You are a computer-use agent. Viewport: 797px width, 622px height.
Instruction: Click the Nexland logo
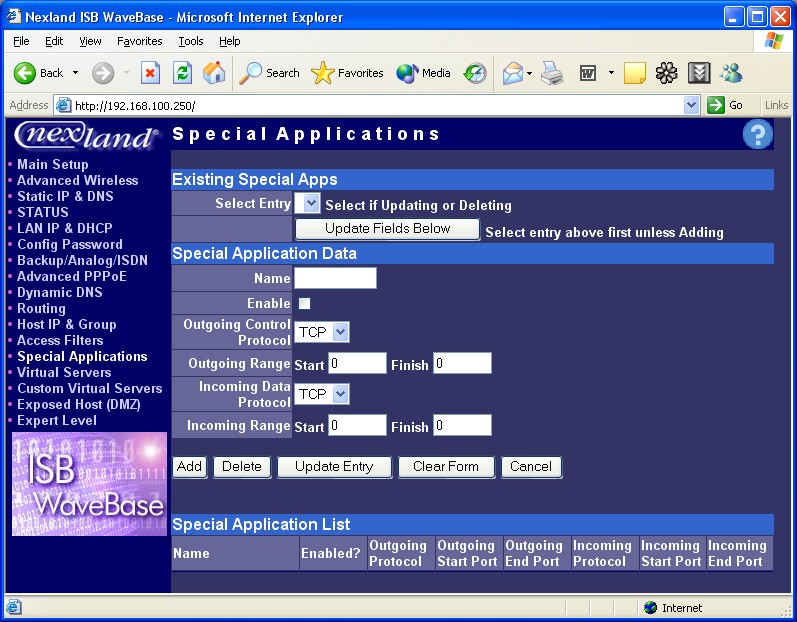pos(86,135)
